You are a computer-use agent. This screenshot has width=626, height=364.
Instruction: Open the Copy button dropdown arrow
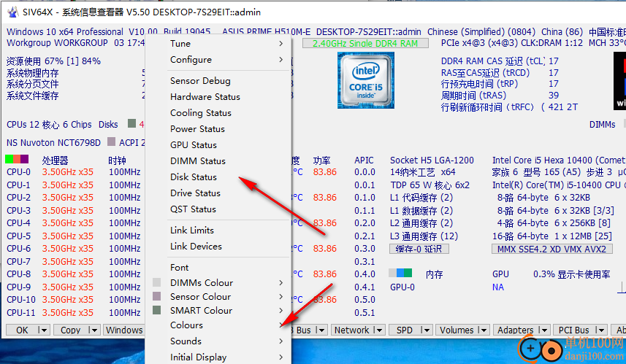point(93,330)
